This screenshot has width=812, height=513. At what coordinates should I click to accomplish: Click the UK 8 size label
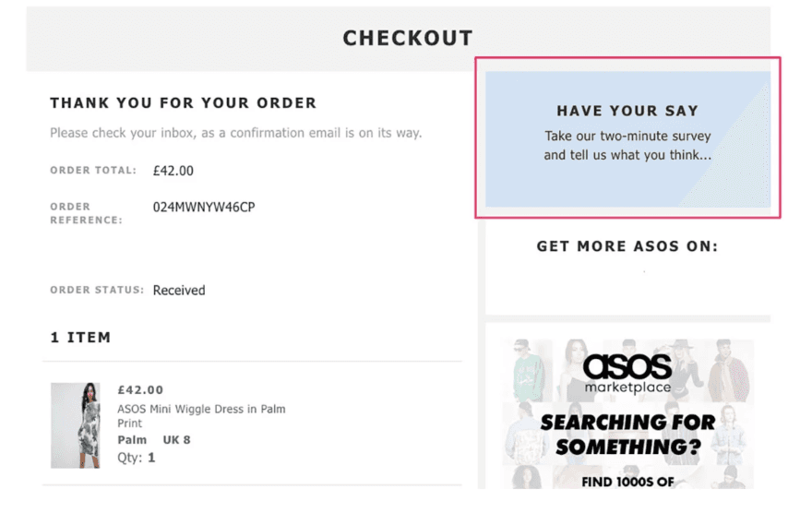click(x=177, y=440)
